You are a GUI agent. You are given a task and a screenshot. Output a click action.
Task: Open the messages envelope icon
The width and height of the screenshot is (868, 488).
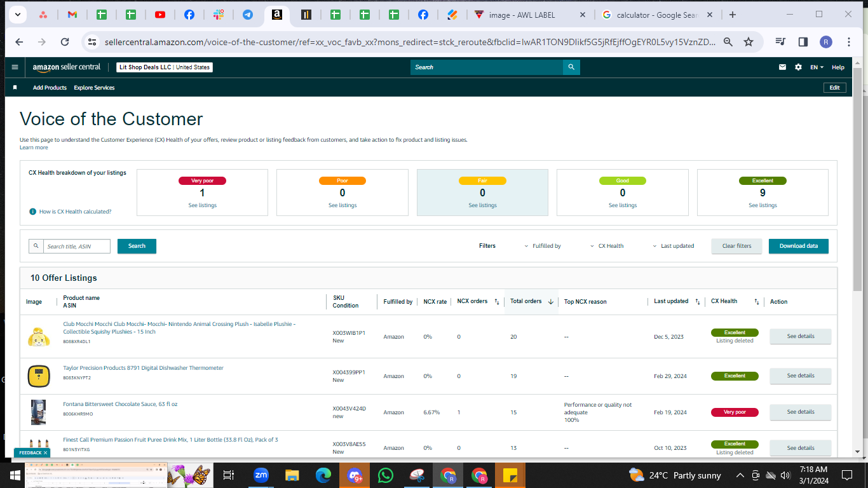coord(783,67)
